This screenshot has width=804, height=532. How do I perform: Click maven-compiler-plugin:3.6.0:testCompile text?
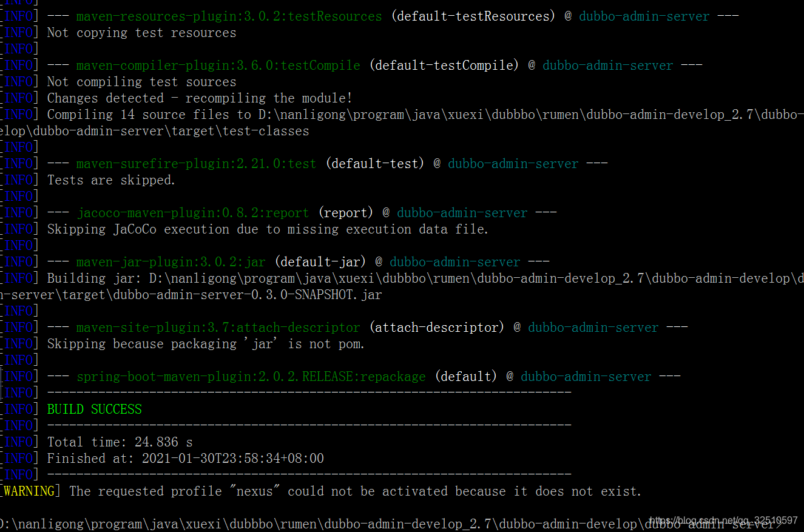(x=218, y=66)
